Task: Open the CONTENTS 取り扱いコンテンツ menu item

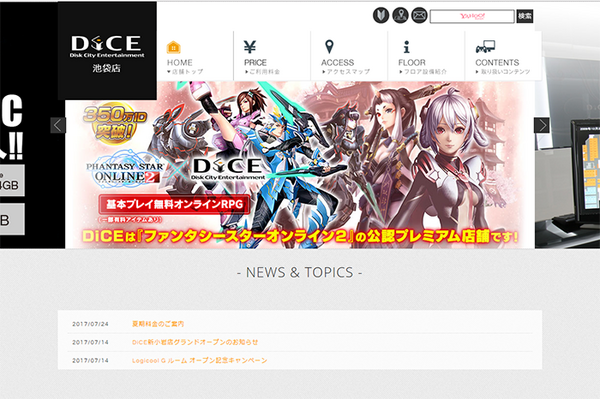Action: tap(503, 56)
